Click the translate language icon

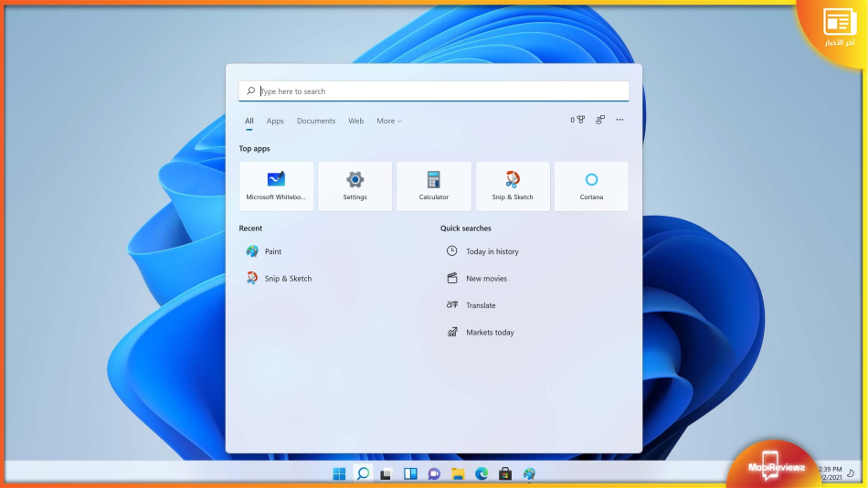[452, 304]
